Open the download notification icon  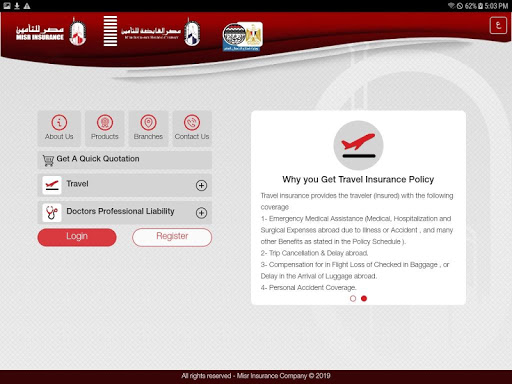click(x=17, y=6)
